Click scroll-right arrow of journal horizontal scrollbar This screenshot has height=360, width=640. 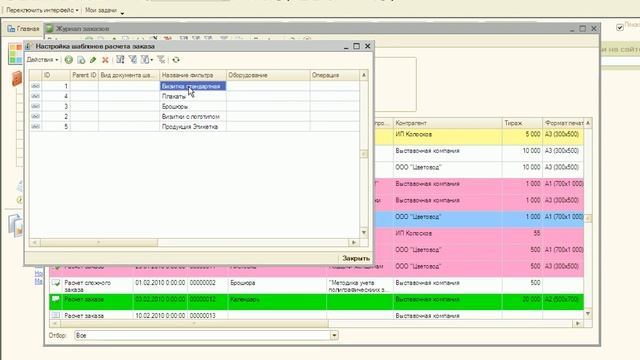point(578,323)
